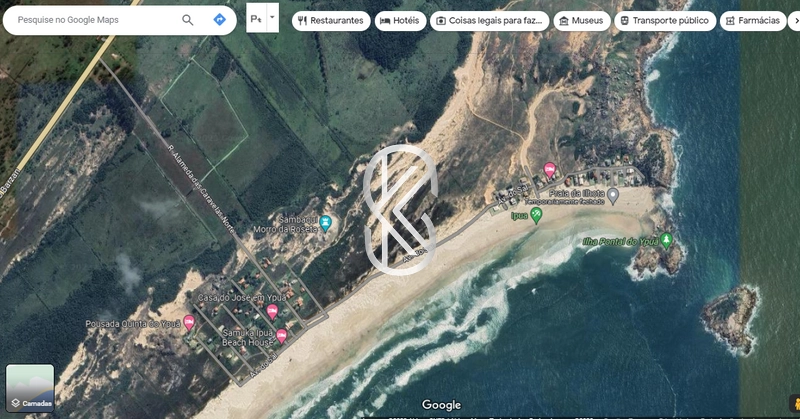Select the green Ipuã marker
This screenshot has width=800, height=419.
point(536,216)
